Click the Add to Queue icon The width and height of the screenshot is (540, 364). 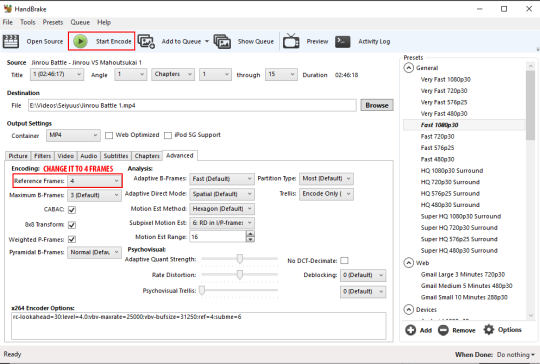tap(146, 41)
